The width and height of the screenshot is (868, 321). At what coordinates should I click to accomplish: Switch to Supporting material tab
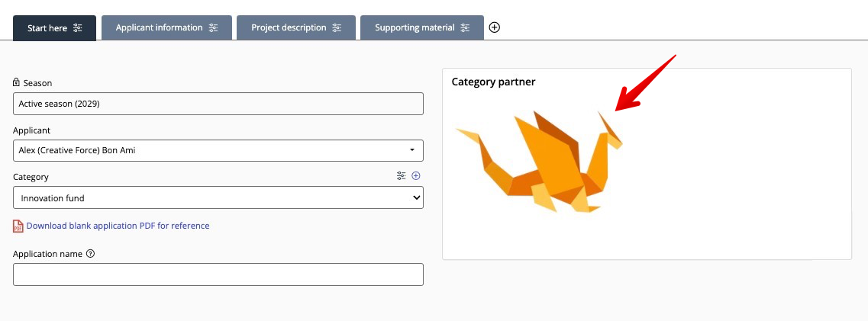coord(422,27)
